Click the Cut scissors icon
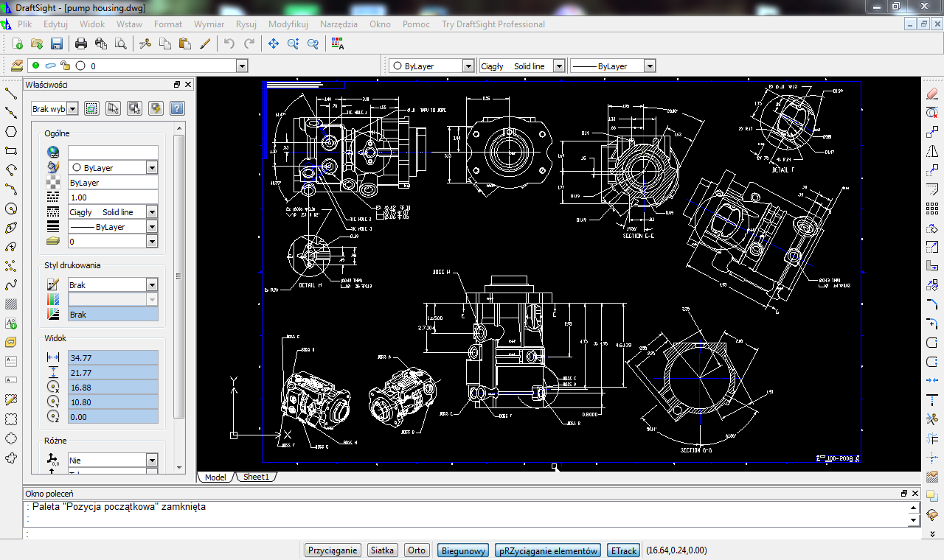Screen dimensions: 944x560 (145, 43)
